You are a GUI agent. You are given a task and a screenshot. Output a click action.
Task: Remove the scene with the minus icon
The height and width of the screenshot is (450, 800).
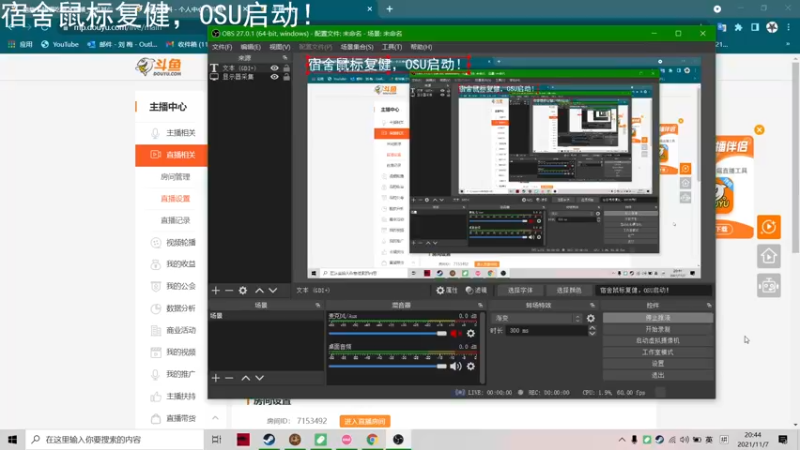pos(229,378)
